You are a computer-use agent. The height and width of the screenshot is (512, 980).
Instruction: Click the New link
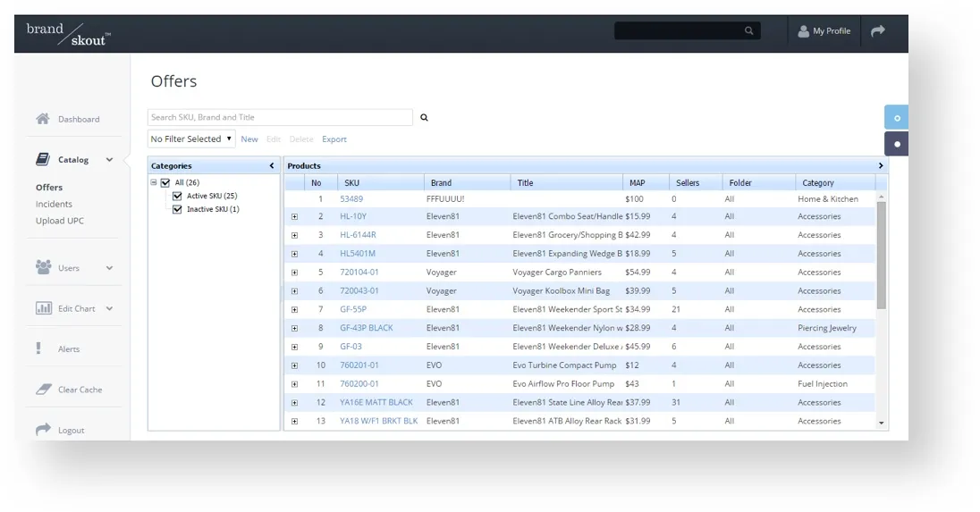click(249, 139)
